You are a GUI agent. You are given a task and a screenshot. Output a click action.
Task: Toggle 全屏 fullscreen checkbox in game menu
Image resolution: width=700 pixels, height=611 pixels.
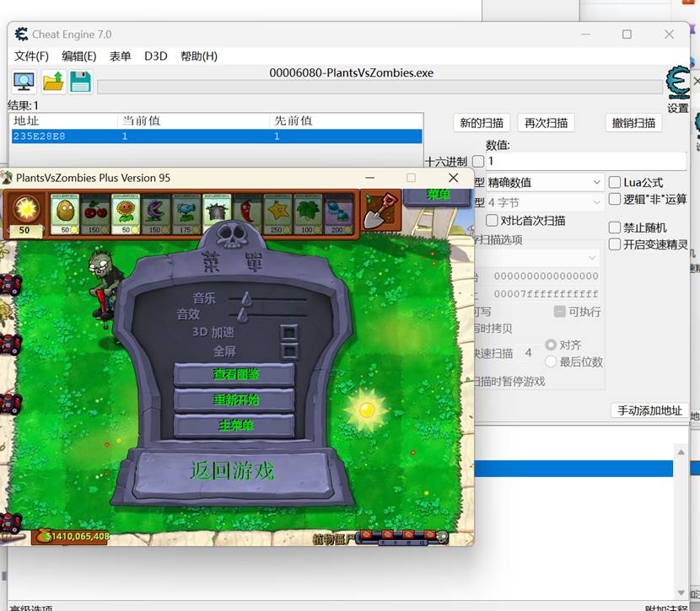pyautogui.click(x=289, y=351)
